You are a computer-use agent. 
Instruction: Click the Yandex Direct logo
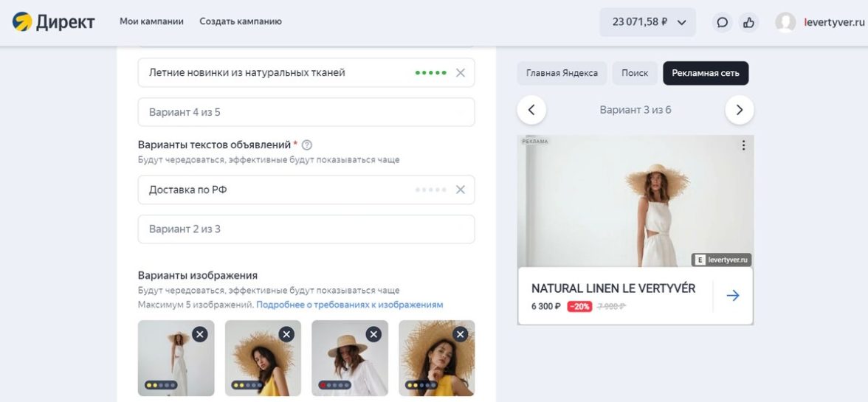click(x=53, y=22)
